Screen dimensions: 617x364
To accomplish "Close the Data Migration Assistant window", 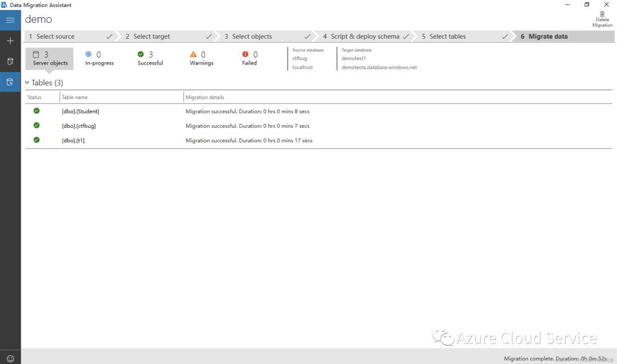I will [606, 5].
